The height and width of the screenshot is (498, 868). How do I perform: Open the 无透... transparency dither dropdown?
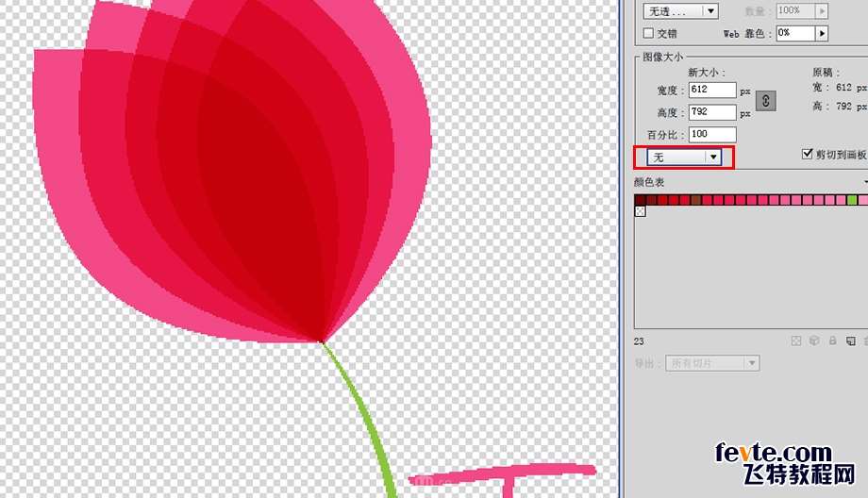point(681,10)
